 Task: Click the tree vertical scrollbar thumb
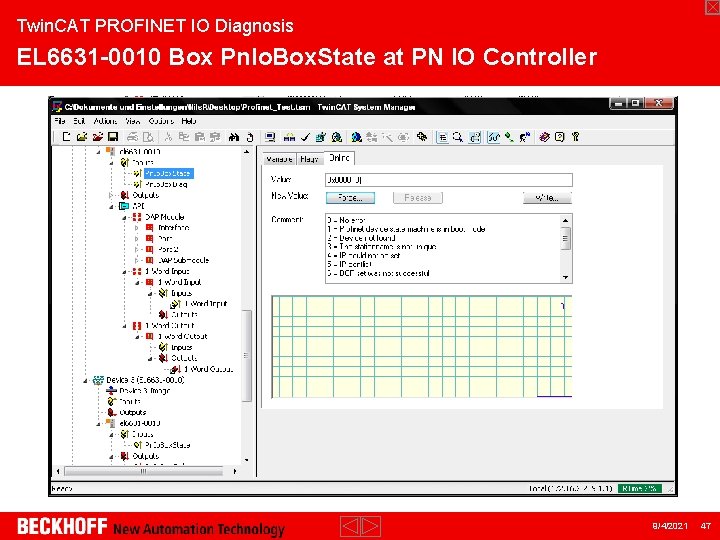tap(247, 356)
